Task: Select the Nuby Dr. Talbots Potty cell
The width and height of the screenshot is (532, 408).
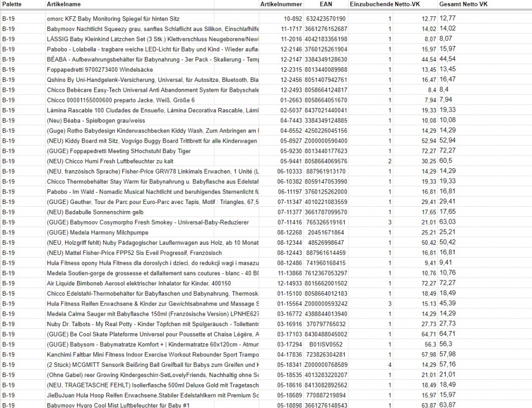Action: click(153, 324)
